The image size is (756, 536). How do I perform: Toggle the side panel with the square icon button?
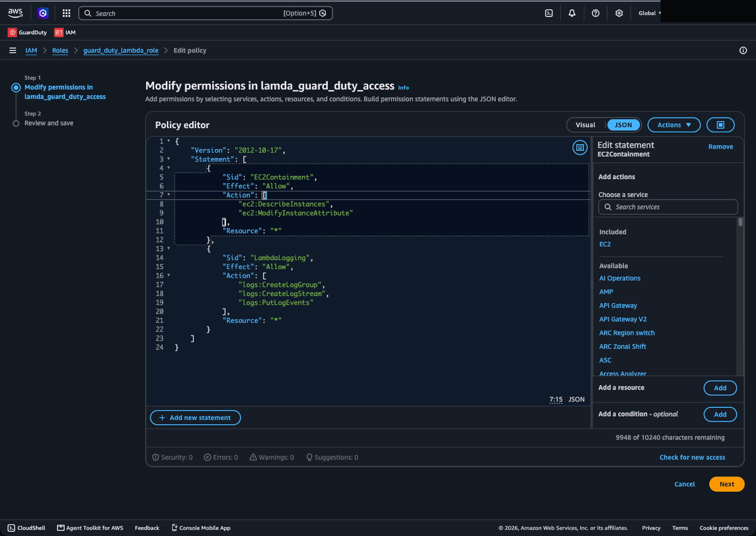point(720,125)
